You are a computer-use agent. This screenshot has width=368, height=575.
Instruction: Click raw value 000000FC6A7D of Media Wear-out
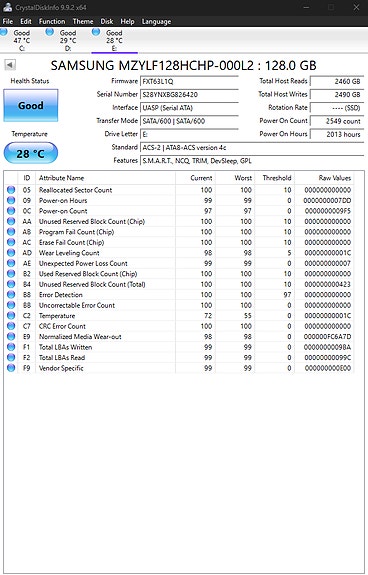327,337
